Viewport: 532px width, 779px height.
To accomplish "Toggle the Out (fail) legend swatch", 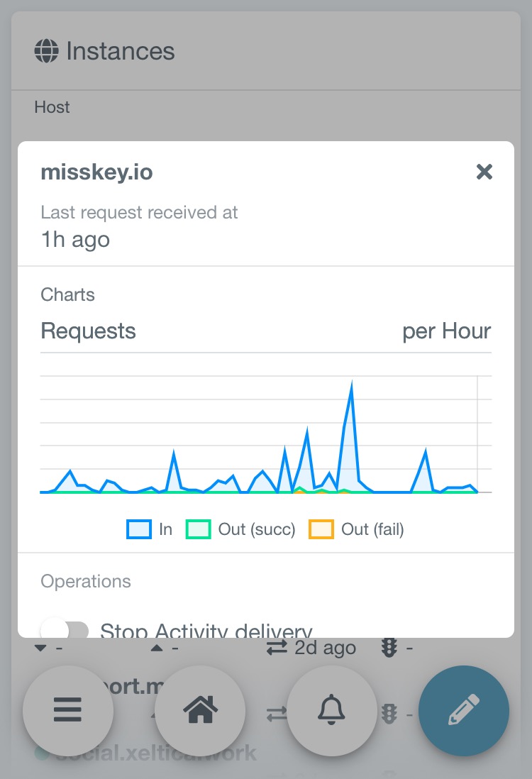I will [321, 529].
